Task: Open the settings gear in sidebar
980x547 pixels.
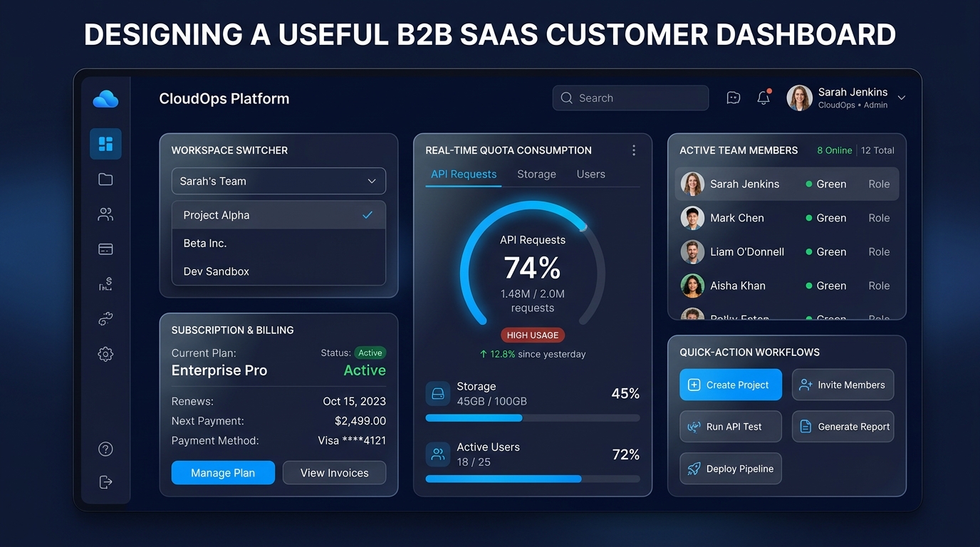Action: (105, 354)
